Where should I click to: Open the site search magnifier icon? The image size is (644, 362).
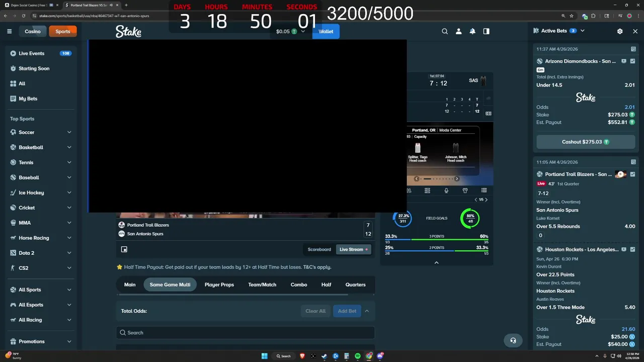pyautogui.click(x=445, y=31)
